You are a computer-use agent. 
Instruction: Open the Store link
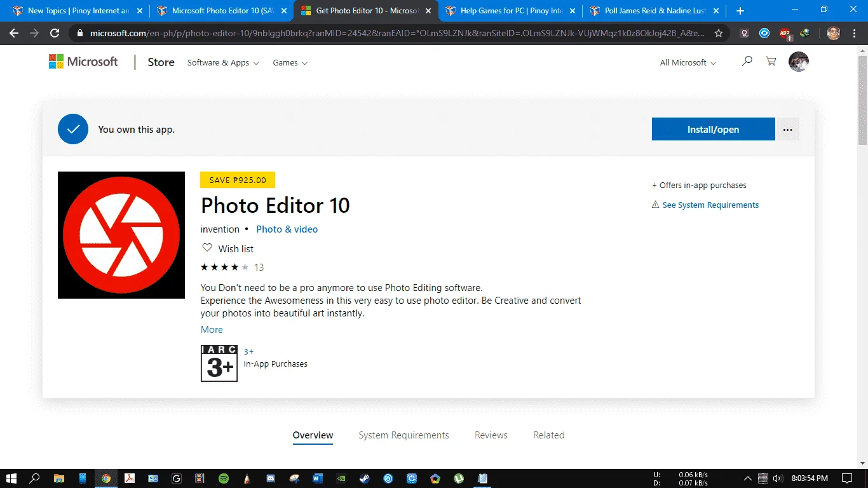click(x=161, y=62)
